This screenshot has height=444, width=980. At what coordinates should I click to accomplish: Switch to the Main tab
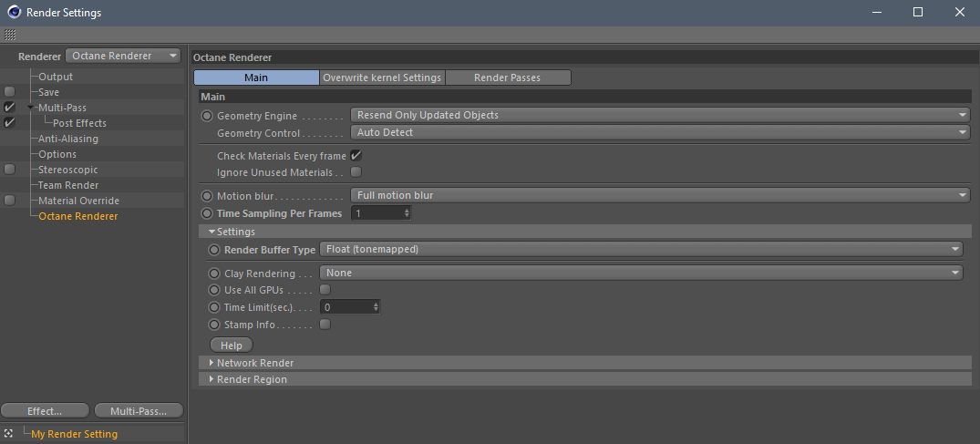(x=256, y=77)
